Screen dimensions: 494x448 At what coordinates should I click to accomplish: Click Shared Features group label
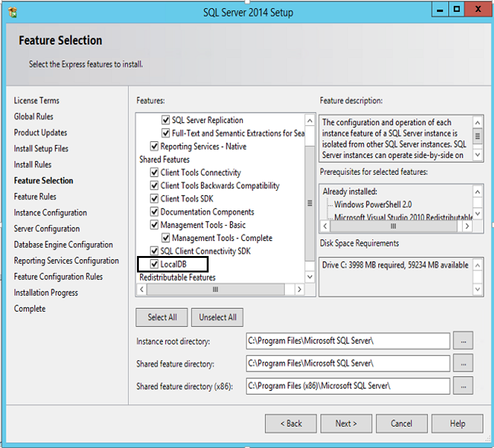164,159
